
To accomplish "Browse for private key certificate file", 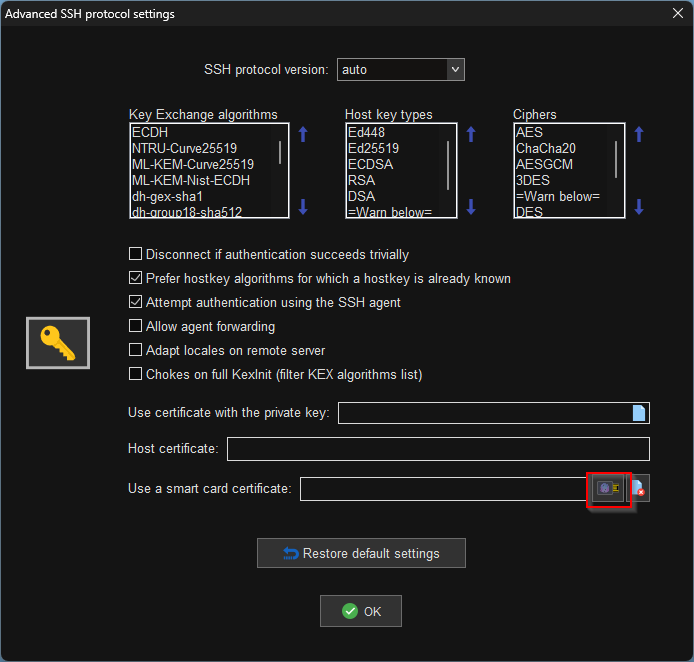I will click(x=639, y=413).
